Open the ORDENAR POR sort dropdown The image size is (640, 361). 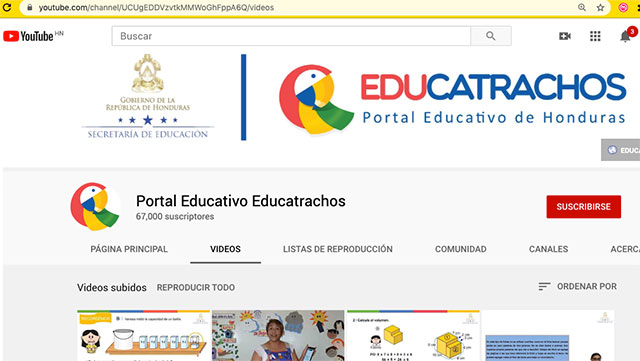(578, 287)
